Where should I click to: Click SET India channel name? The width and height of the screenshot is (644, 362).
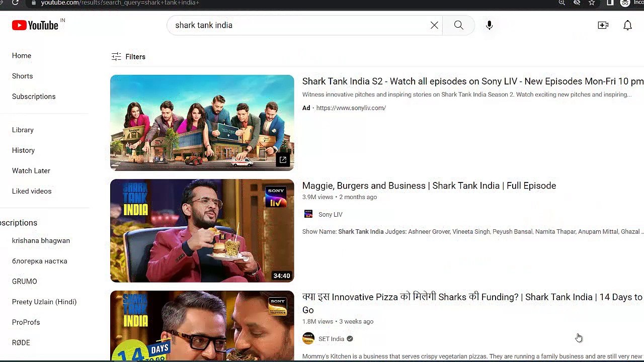(x=331, y=339)
